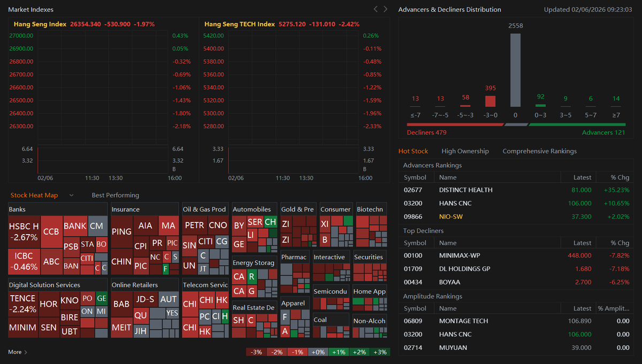Expand the More link below the heat map
Viewport: 642px width, 364px height.
(15, 352)
